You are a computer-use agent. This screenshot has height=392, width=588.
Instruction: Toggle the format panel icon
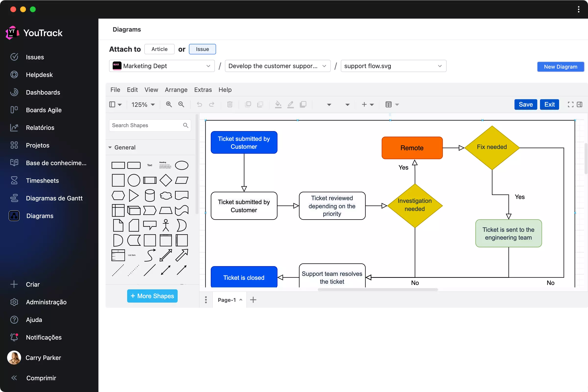point(579,105)
